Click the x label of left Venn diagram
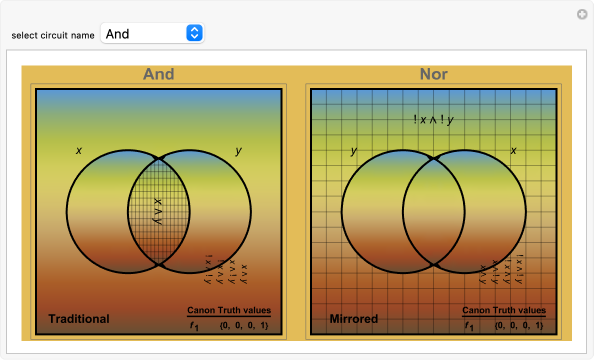The height and width of the screenshot is (361, 594). pyautogui.click(x=79, y=150)
